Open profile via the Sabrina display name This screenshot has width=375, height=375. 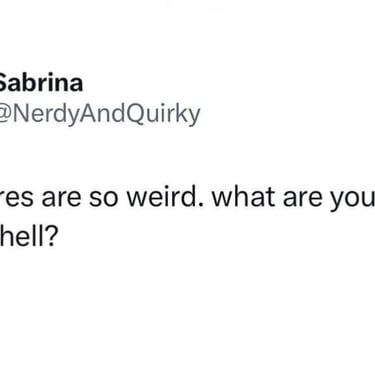[41, 83]
